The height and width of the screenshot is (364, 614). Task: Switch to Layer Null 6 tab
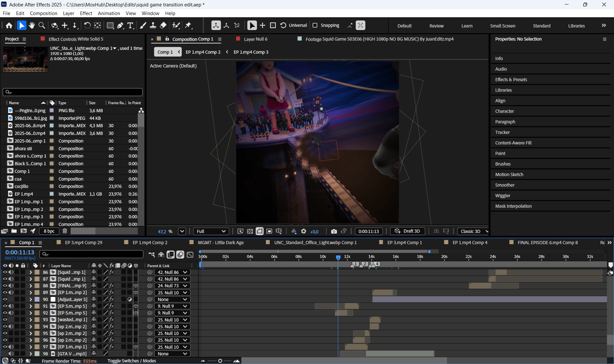tap(255, 39)
